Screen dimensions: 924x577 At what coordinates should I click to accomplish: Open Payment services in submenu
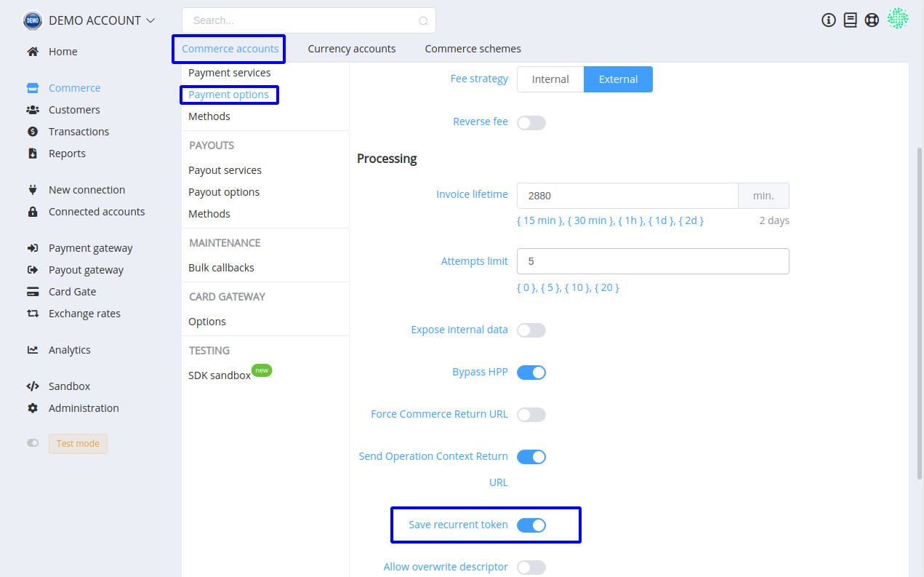(x=230, y=73)
